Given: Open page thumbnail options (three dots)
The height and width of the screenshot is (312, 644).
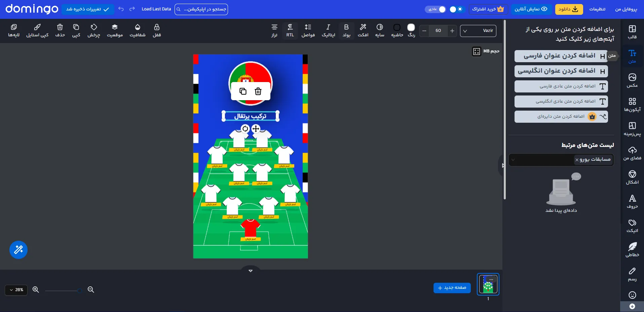Looking at the screenshot, I should click(491, 280).
